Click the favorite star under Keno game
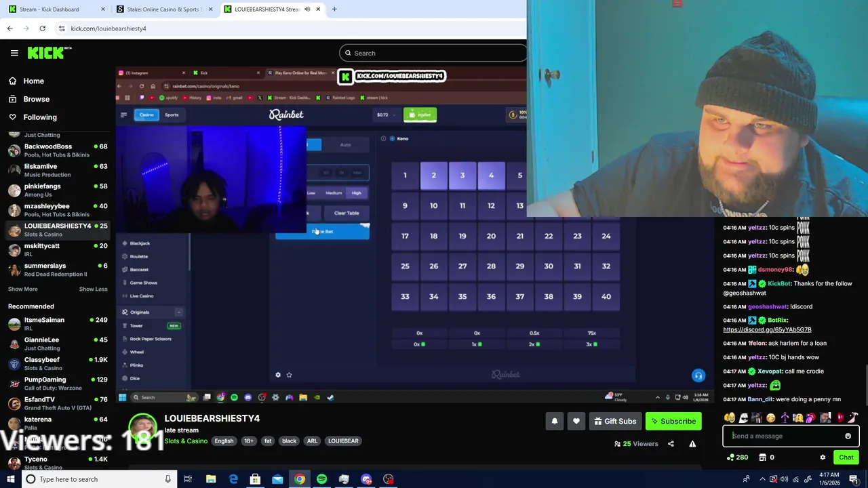868x488 pixels. (x=289, y=375)
